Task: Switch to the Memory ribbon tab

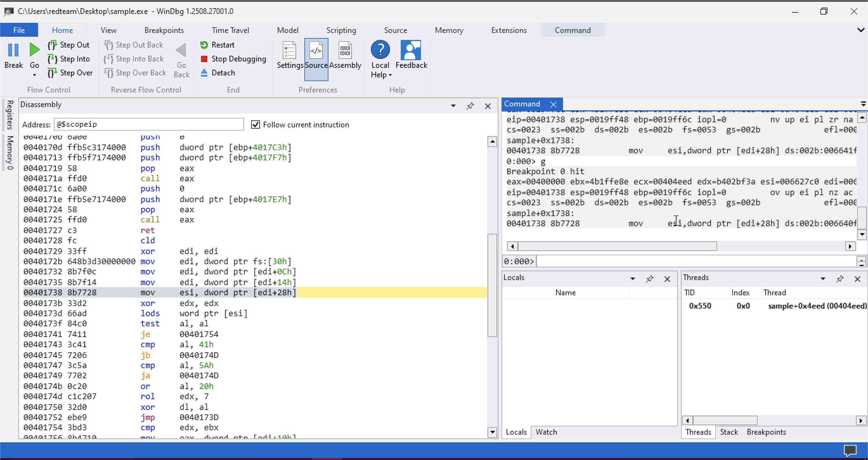Action: click(449, 30)
